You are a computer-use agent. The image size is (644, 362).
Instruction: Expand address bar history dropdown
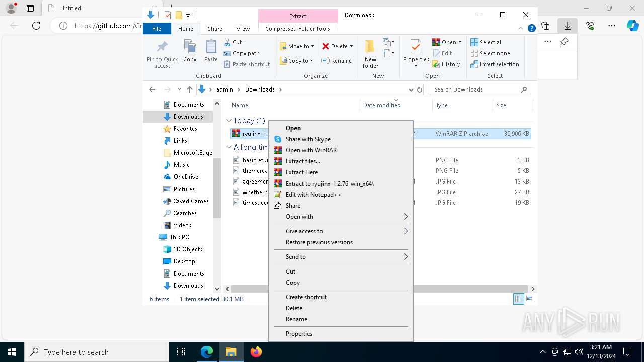411,89
